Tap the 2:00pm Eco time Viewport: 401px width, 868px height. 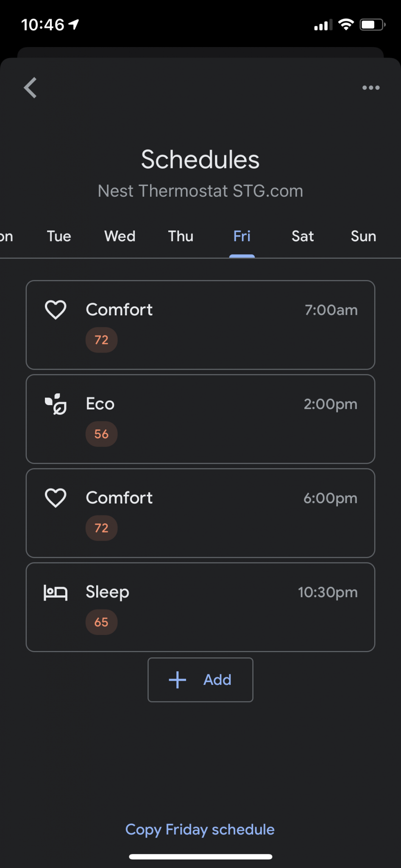pos(330,404)
